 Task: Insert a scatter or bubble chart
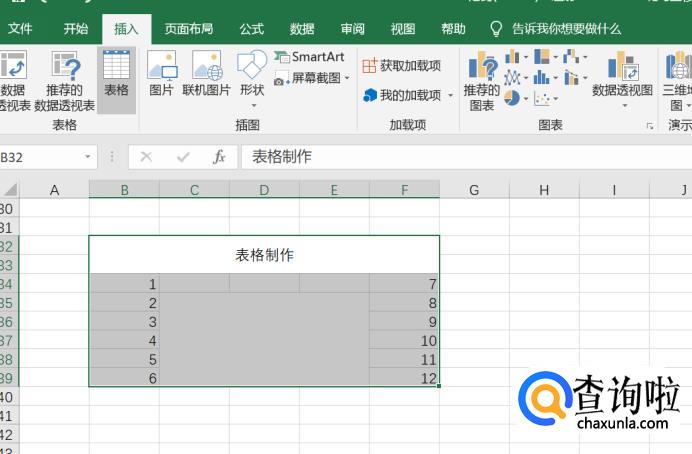tap(542, 98)
